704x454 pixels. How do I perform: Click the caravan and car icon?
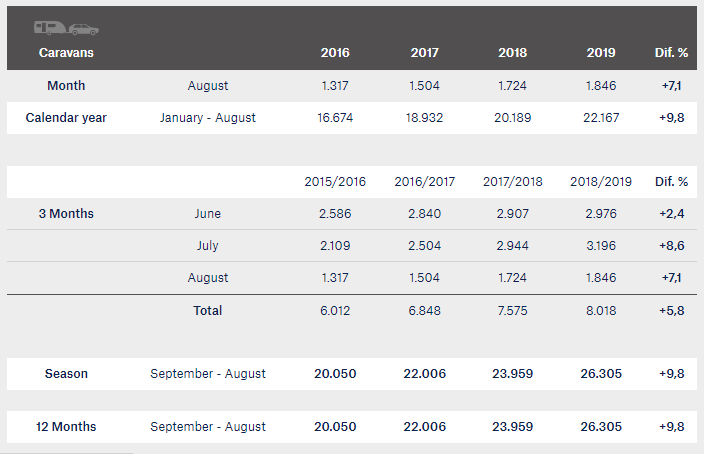pyautogui.click(x=66, y=28)
